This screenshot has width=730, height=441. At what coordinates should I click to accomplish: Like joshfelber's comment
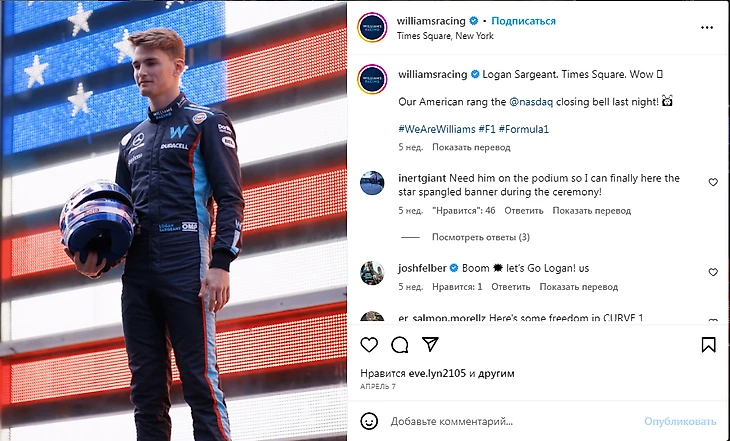(713, 272)
